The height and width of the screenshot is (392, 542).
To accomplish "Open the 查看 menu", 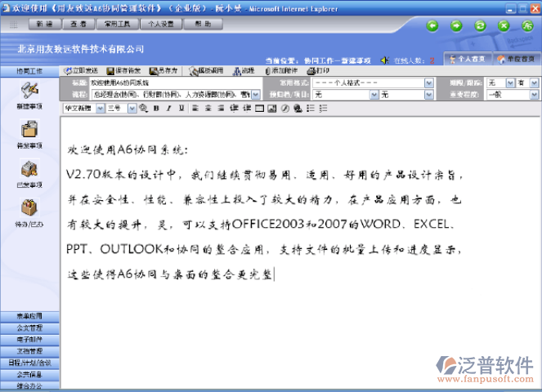I will tap(78, 24).
